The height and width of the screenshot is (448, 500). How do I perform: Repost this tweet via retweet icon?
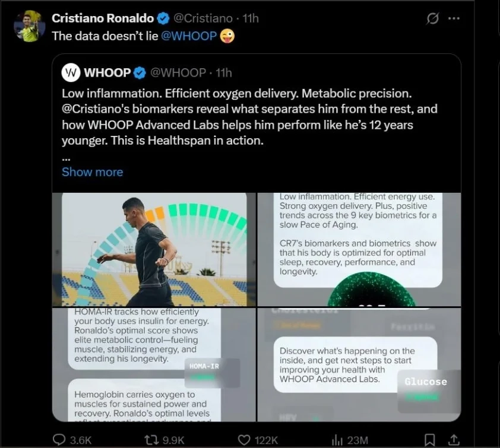click(152, 440)
